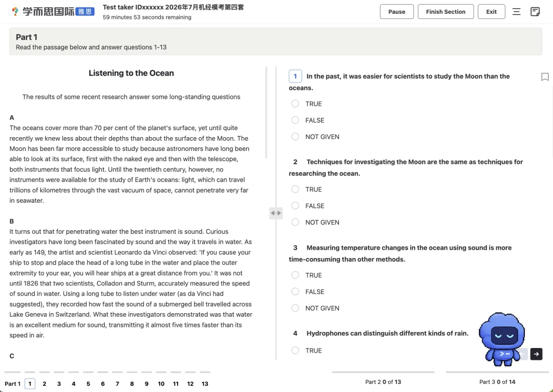Go to question 5 in navigator
The height and width of the screenshot is (392, 553).
(x=88, y=383)
